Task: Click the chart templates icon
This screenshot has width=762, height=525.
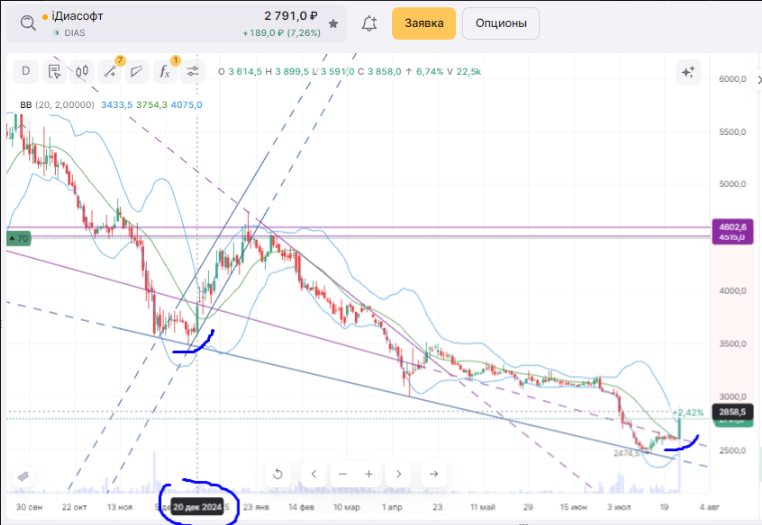Action: click(55, 71)
